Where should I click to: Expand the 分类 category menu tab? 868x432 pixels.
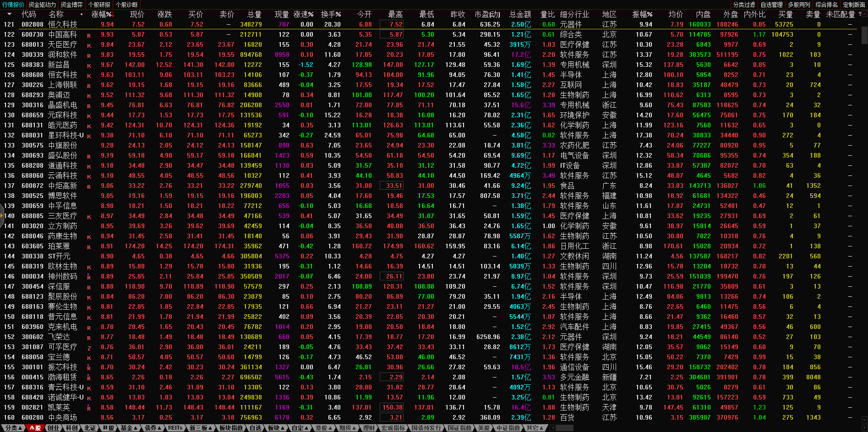14,428
